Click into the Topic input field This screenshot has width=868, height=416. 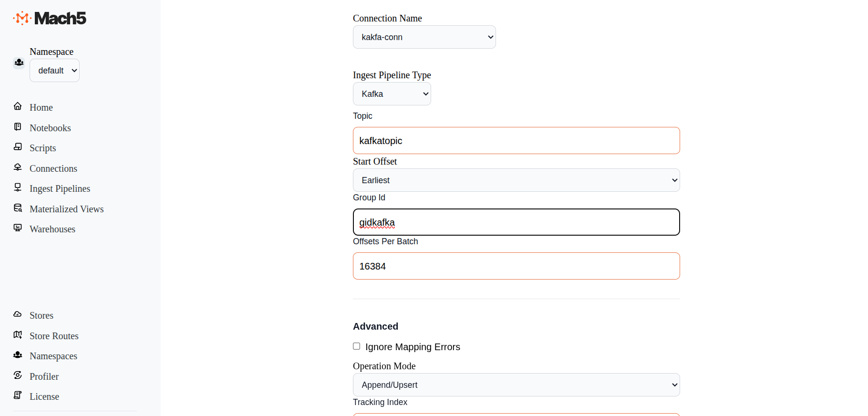pyautogui.click(x=516, y=141)
